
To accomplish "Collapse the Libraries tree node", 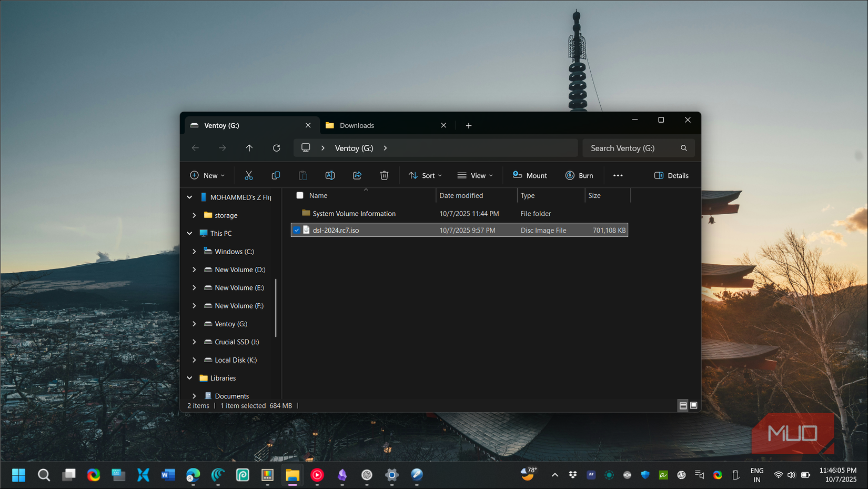I will [x=189, y=378].
